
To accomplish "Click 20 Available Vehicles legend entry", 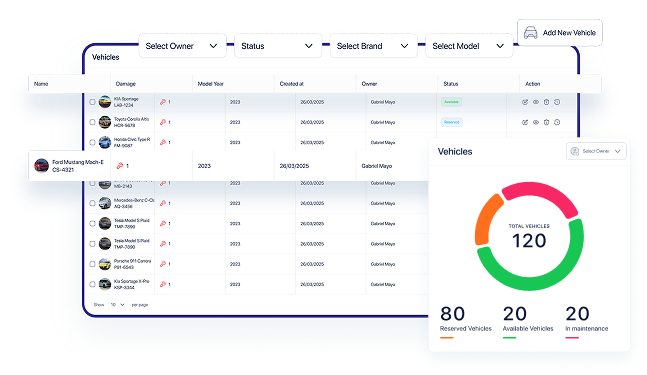I will click(528, 321).
